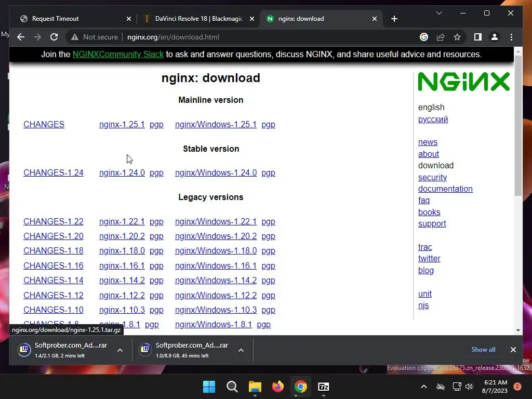
Task: Select the nginx: download tab
Action: pos(321,19)
